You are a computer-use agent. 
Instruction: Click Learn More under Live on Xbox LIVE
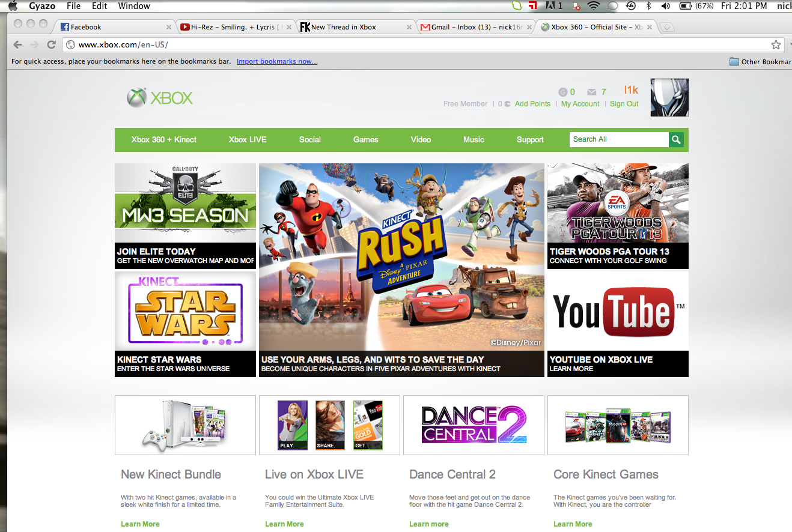pyautogui.click(x=284, y=524)
